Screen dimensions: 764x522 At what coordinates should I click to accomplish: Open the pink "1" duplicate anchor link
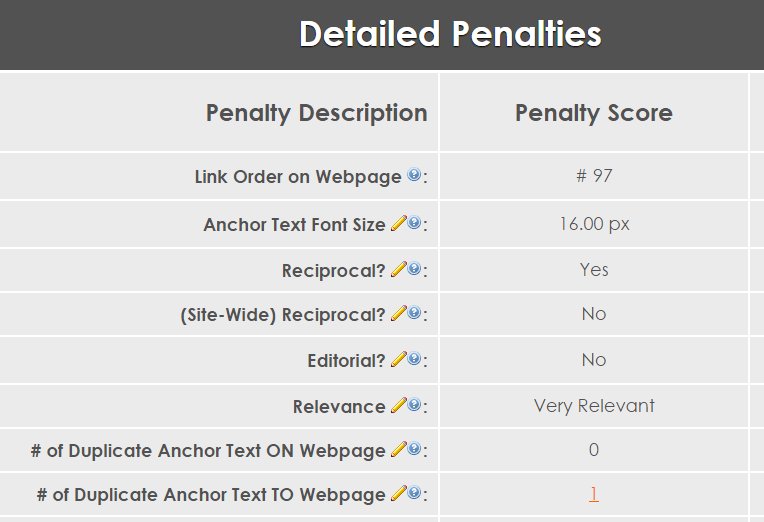594,494
